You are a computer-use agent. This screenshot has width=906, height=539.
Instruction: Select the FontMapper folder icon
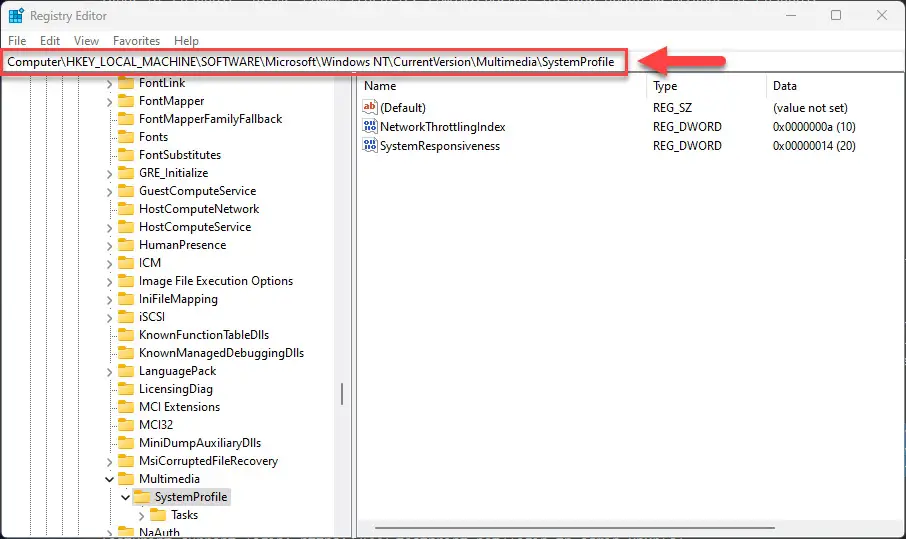[x=126, y=101]
